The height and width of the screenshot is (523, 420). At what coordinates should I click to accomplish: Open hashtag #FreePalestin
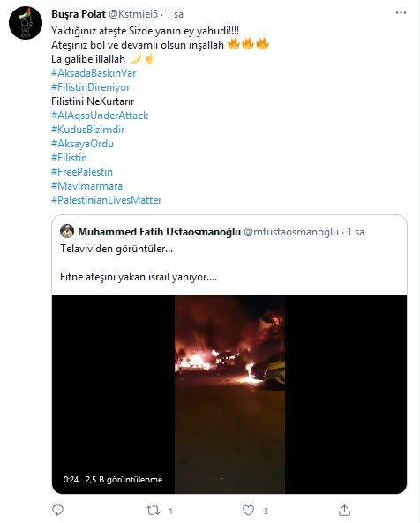82,172
